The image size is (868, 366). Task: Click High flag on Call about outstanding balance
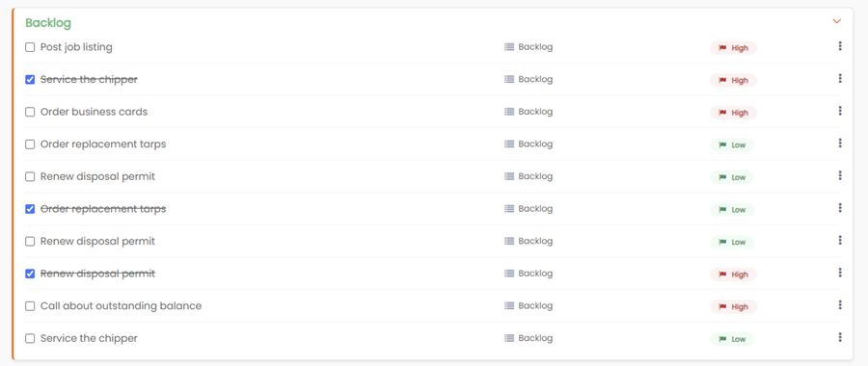733,307
